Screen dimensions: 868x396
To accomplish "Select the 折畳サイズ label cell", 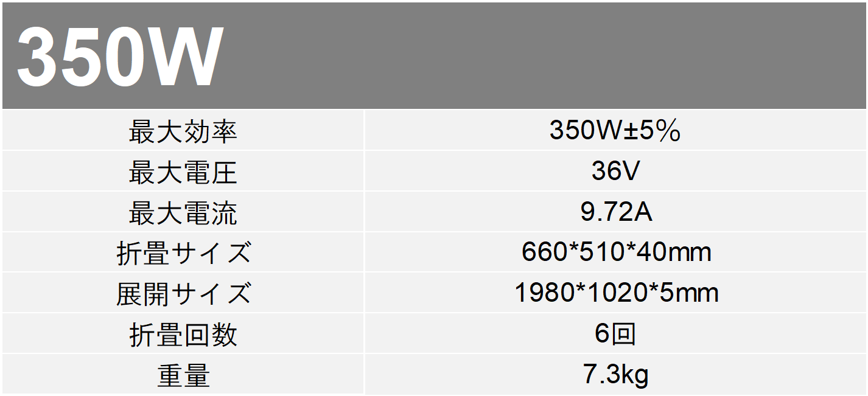I will (x=183, y=253).
